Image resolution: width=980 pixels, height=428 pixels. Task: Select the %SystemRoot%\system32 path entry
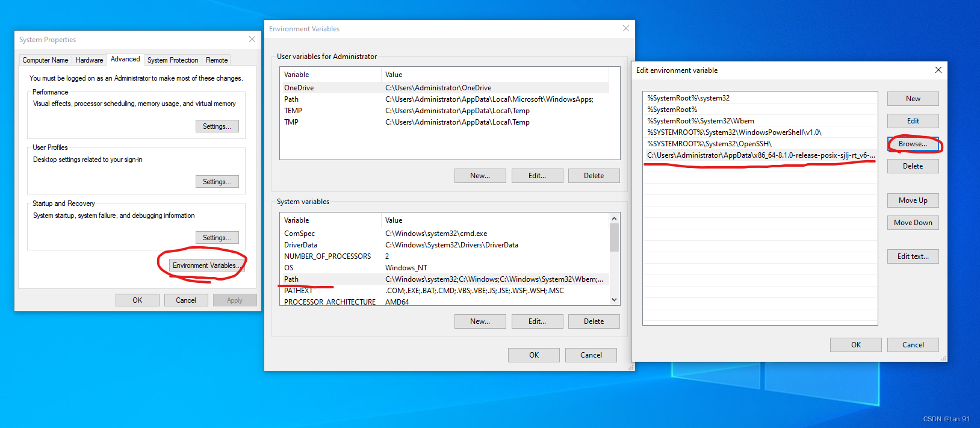pos(760,98)
